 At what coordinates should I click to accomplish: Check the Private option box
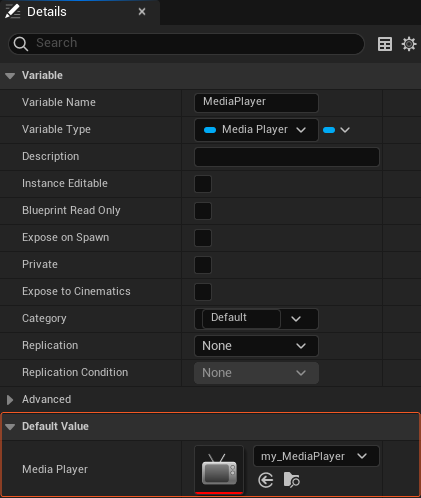coord(203,265)
